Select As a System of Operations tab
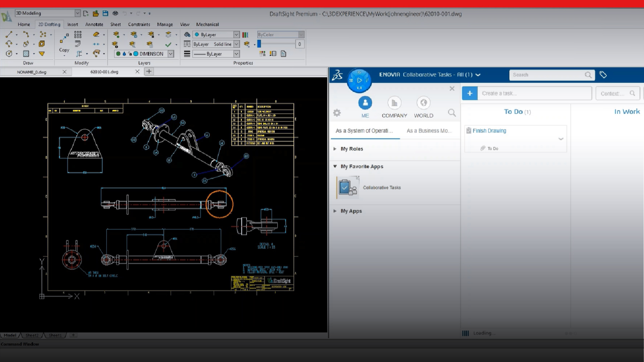 pyautogui.click(x=364, y=131)
